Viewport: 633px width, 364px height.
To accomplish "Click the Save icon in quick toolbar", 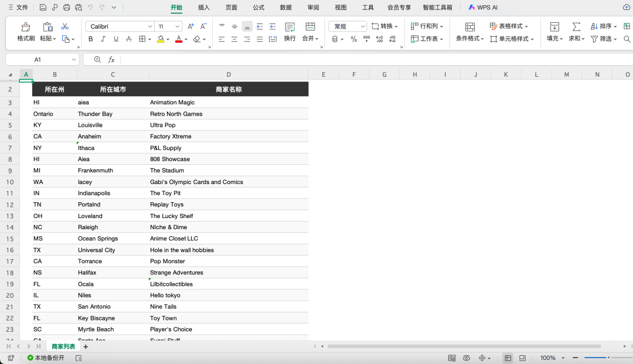I will click(x=43, y=7).
